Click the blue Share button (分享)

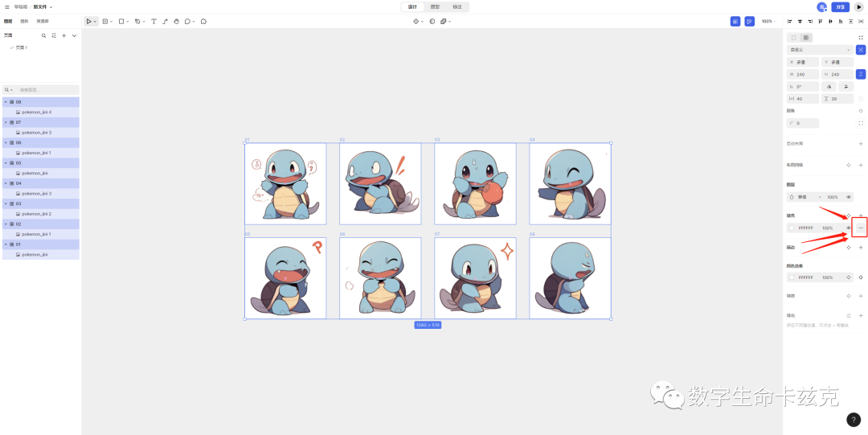tap(841, 7)
